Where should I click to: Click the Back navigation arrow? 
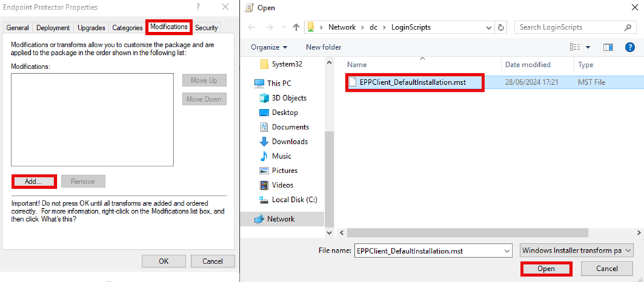click(x=251, y=27)
